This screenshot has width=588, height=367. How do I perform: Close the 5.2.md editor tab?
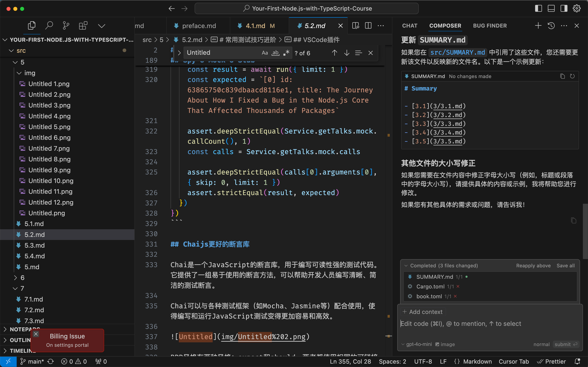(x=341, y=26)
